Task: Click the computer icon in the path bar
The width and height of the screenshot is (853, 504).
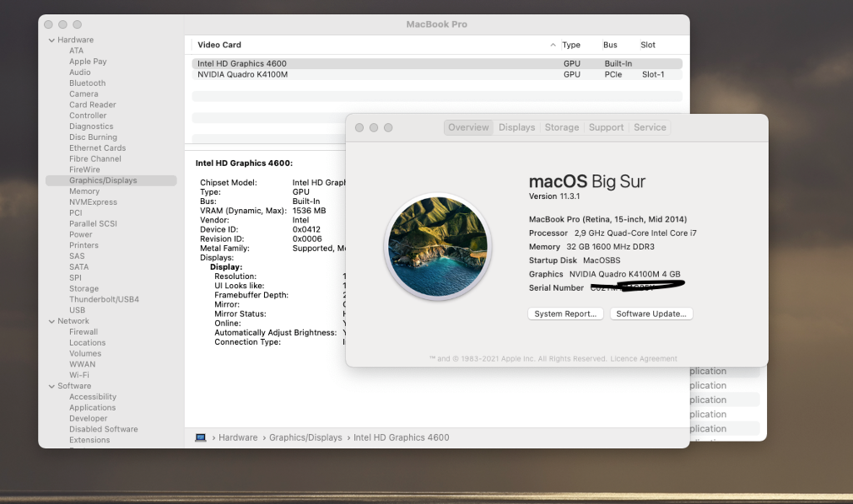Action: point(201,437)
